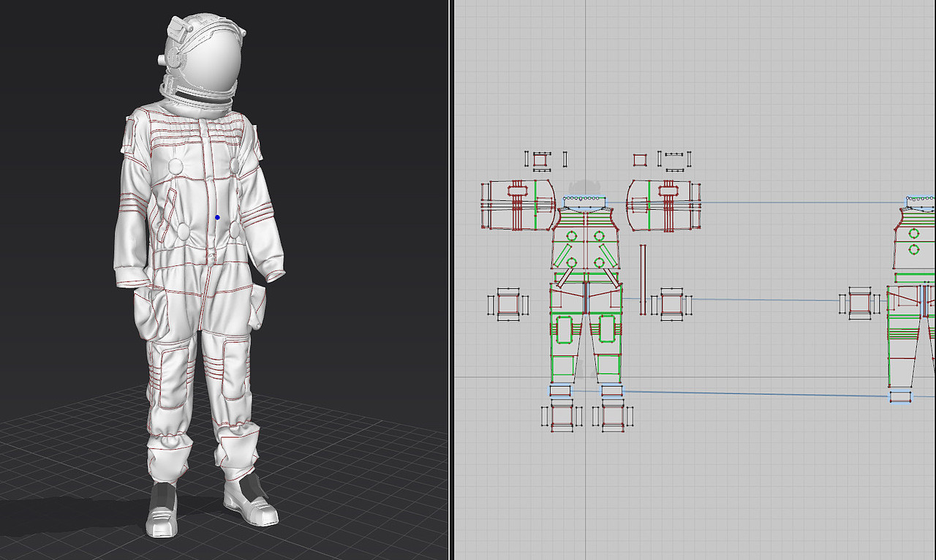936x560 pixels.
Task: Select the partially visible back torso pattern at right edge
Action: click(x=914, y=239)
